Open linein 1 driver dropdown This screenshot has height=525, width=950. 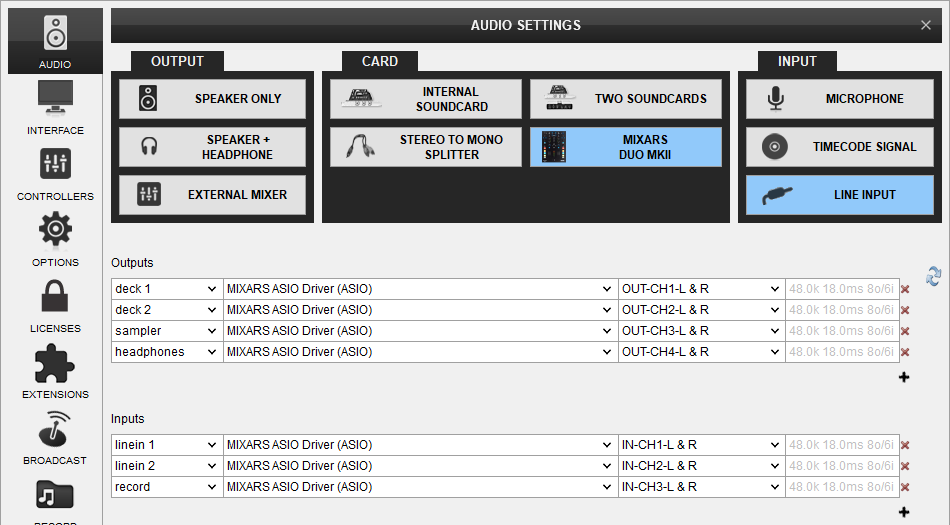[419, 445]
